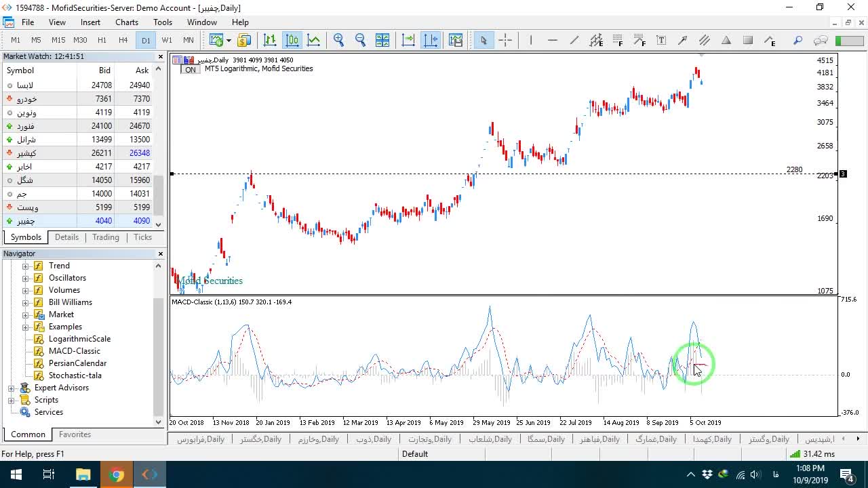
Task: Zoom out of the chart
Action: tap(361, 40)
